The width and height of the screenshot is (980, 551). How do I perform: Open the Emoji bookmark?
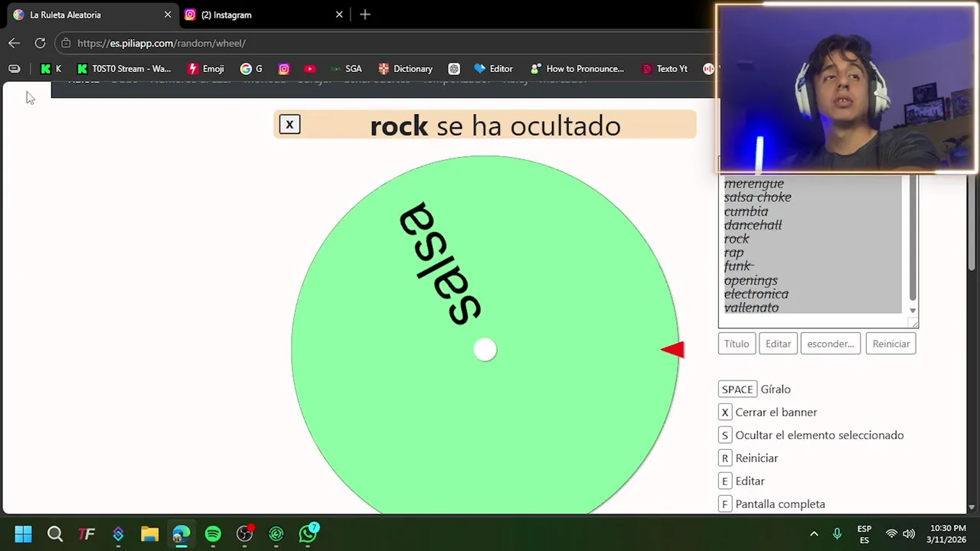(x=206, y=69)
